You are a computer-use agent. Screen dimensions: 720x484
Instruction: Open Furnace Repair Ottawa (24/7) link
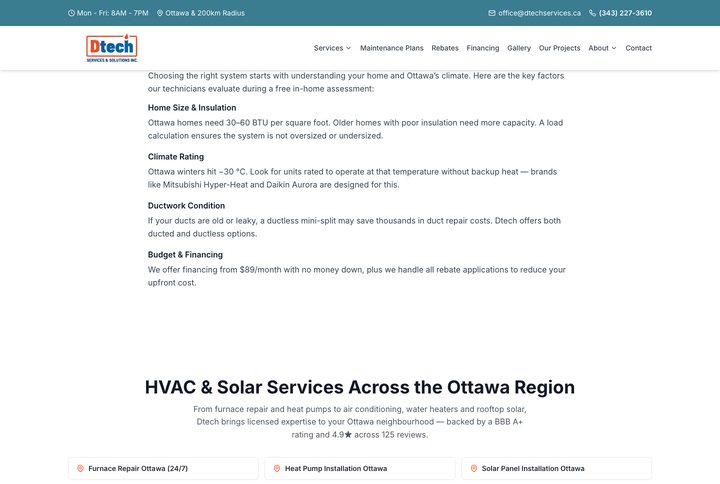tap(163, 468)
